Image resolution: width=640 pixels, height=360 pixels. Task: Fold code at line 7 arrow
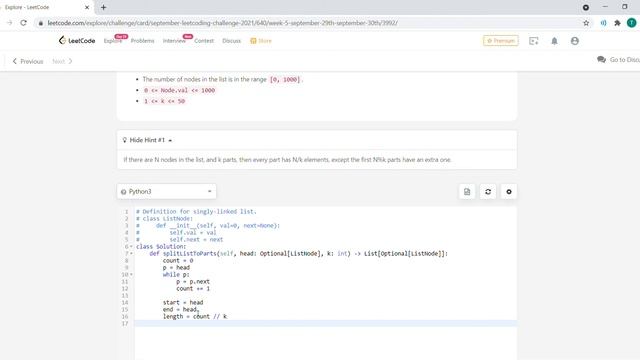tap(131, 253)
